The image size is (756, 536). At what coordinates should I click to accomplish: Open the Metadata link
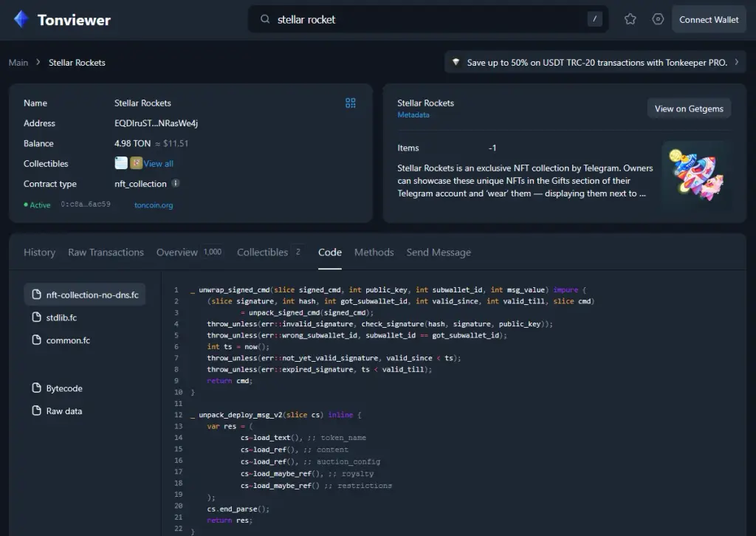pos(413,114)
